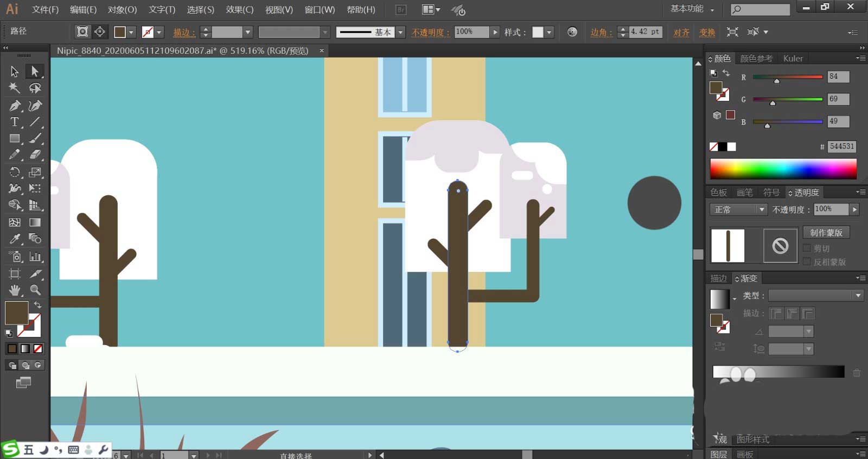Toggle the Isolate Selected Object button
The width and height of the screenshot is (868, 459).
732,32
